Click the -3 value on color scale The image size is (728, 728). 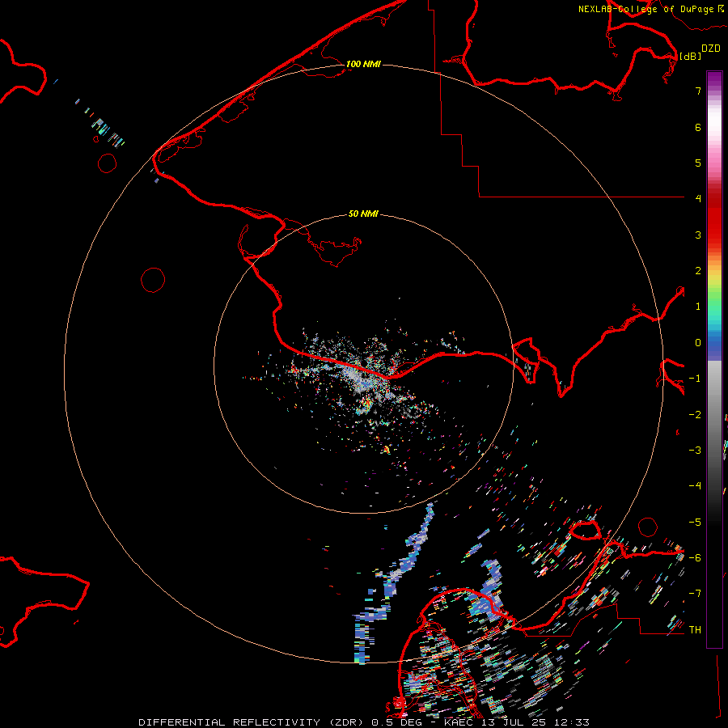click(x=695, y=451)
